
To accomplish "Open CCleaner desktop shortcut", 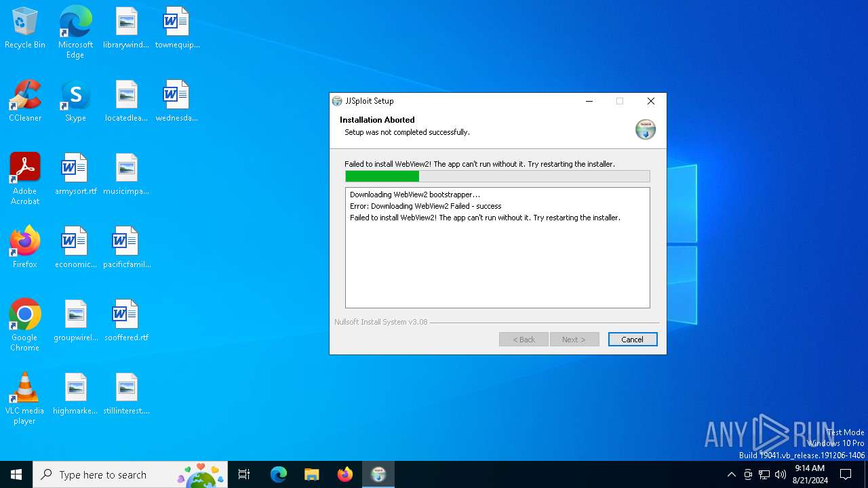I will (25, 102).
